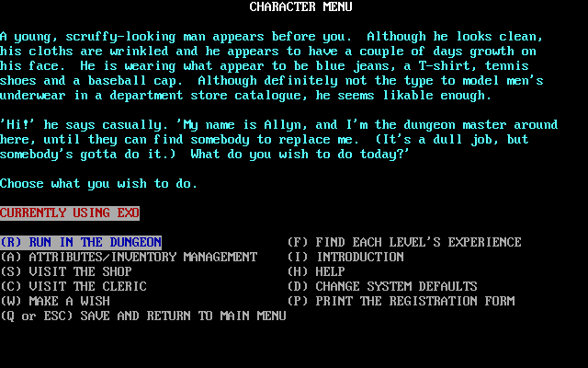Choose Change System Defaults

[382, 286]
